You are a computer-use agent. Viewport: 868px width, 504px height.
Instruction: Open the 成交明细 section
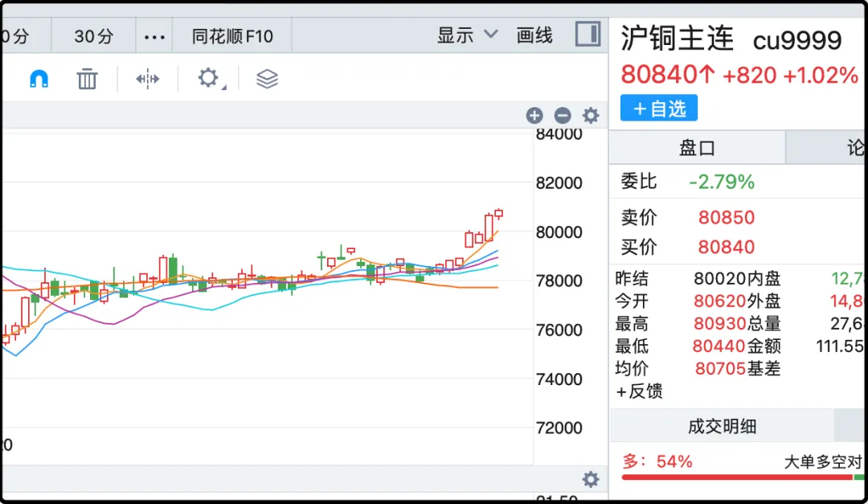[722, 426]
